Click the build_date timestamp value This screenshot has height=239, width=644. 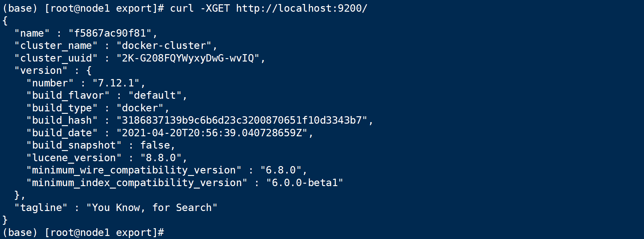212,133
